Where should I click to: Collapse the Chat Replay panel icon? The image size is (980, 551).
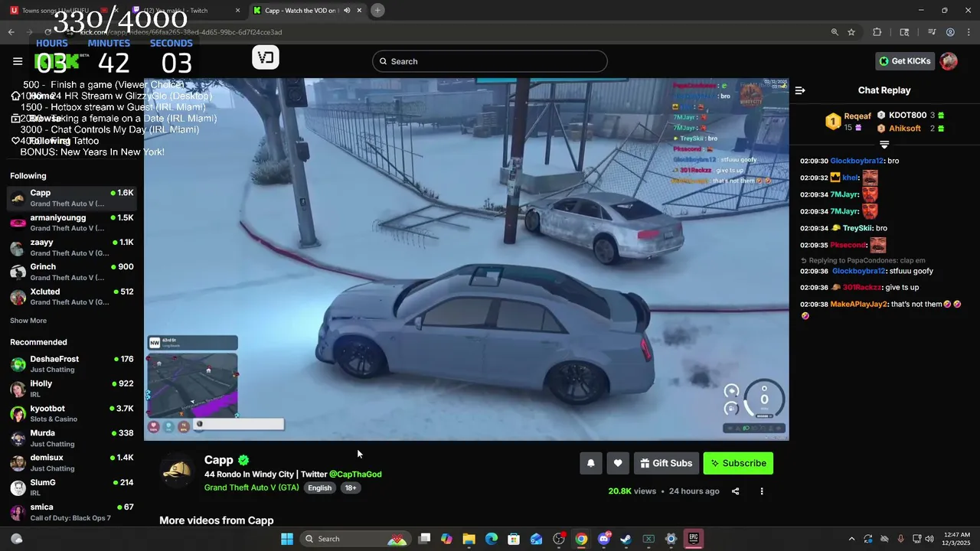[800, 90]
